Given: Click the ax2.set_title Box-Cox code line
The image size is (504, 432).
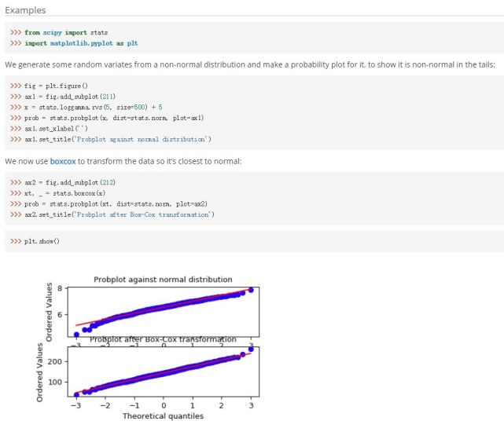Looking at the screenshot, I should point(112,214).
